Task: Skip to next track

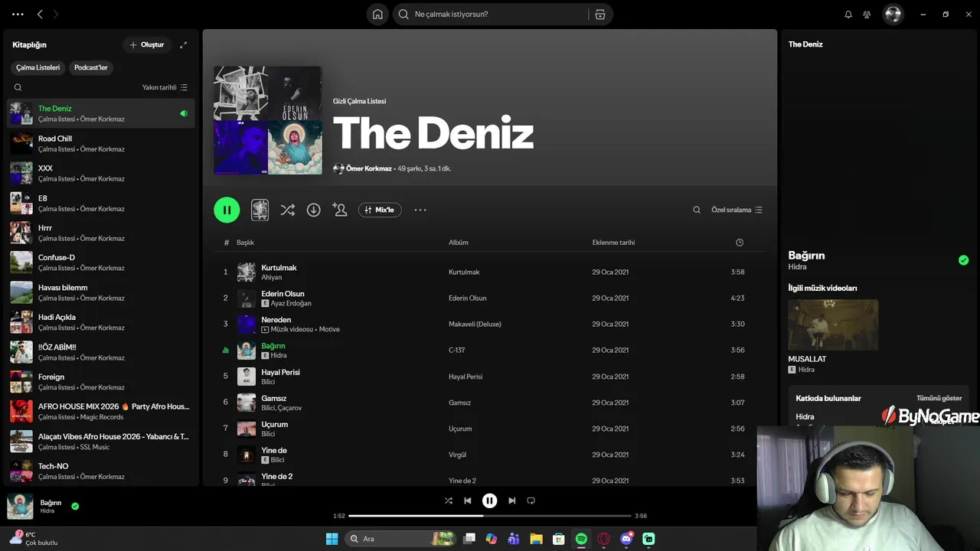Action: tap(511, 500)
